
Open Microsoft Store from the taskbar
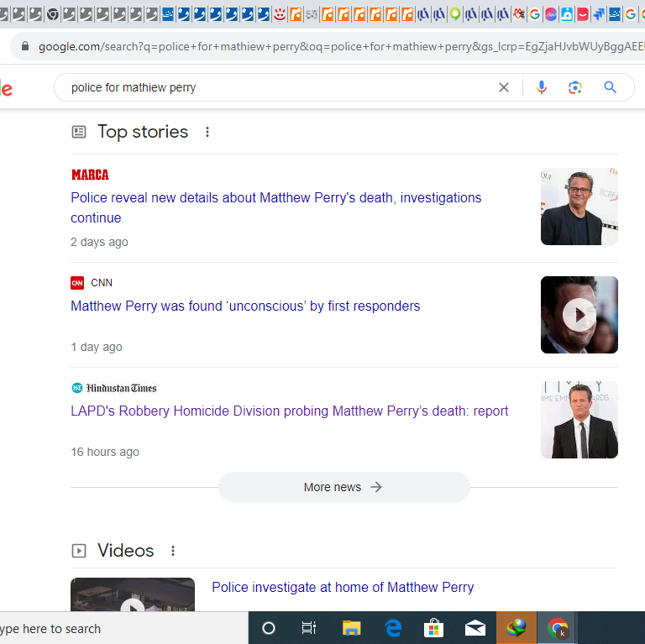[433, 628]
